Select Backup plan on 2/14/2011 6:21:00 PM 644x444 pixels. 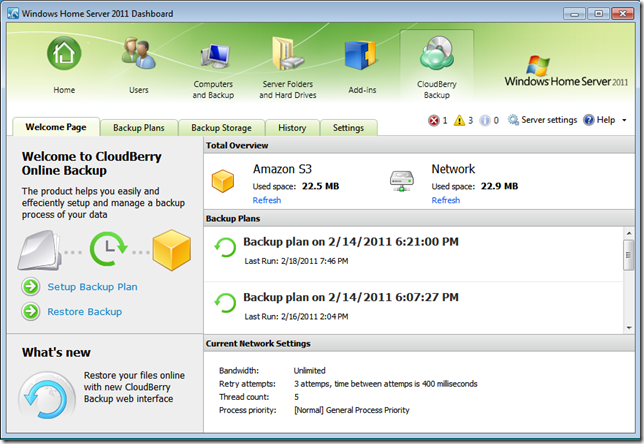(x=351, y=242)
